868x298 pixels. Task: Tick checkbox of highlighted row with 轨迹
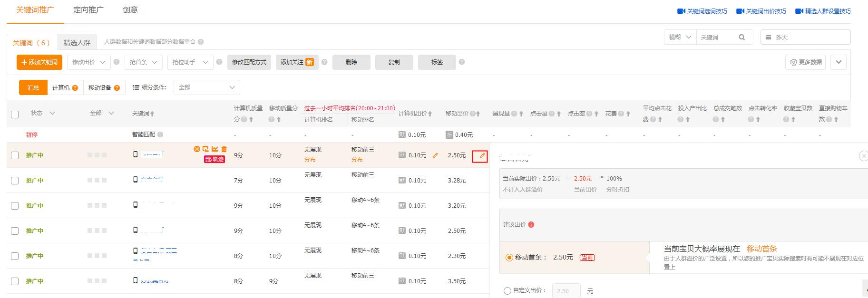pyautogui.click(x=15, y=155)
